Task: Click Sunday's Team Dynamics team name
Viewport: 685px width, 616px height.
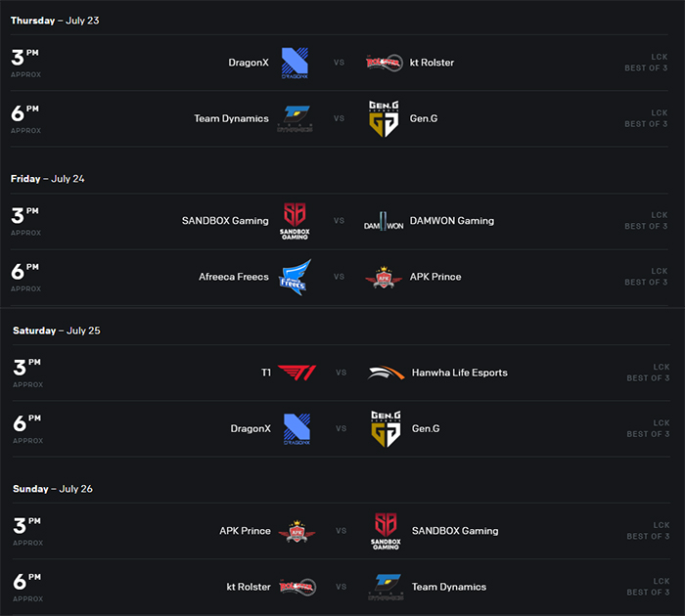Action: (x=449, y=587)
